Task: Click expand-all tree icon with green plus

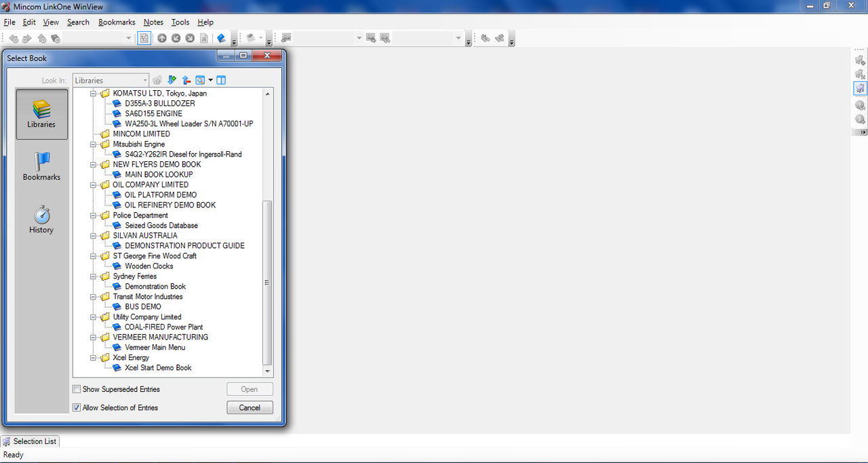Action: [172, 80]
